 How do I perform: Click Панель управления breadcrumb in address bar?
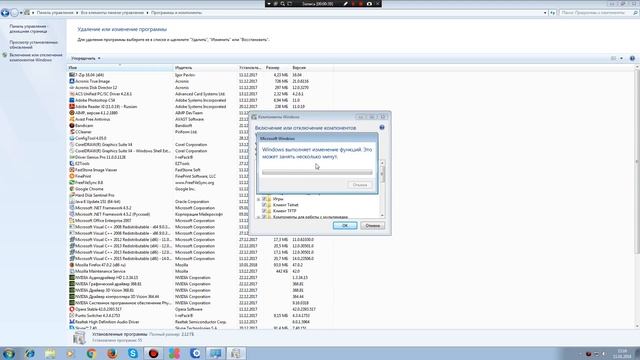coord(55,13)
